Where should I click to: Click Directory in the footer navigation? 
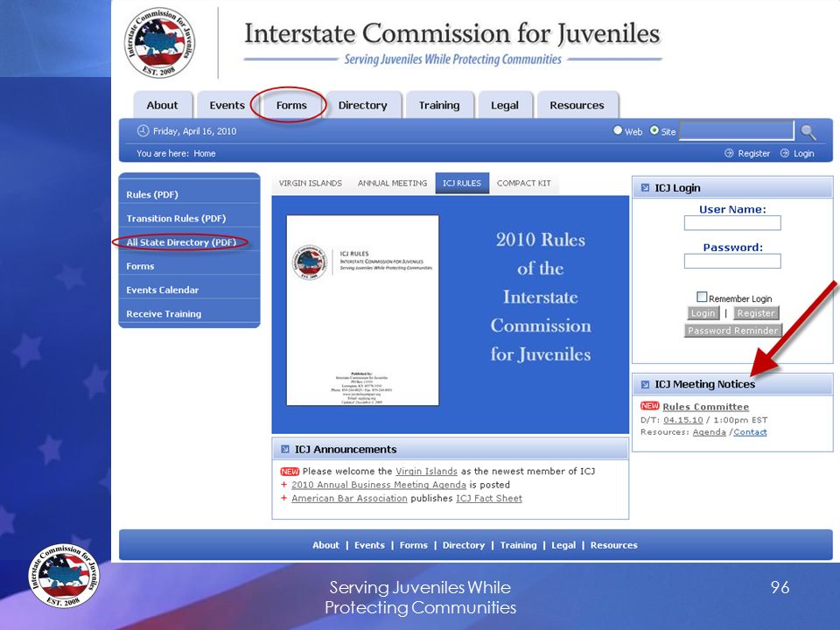click(464, 545)
